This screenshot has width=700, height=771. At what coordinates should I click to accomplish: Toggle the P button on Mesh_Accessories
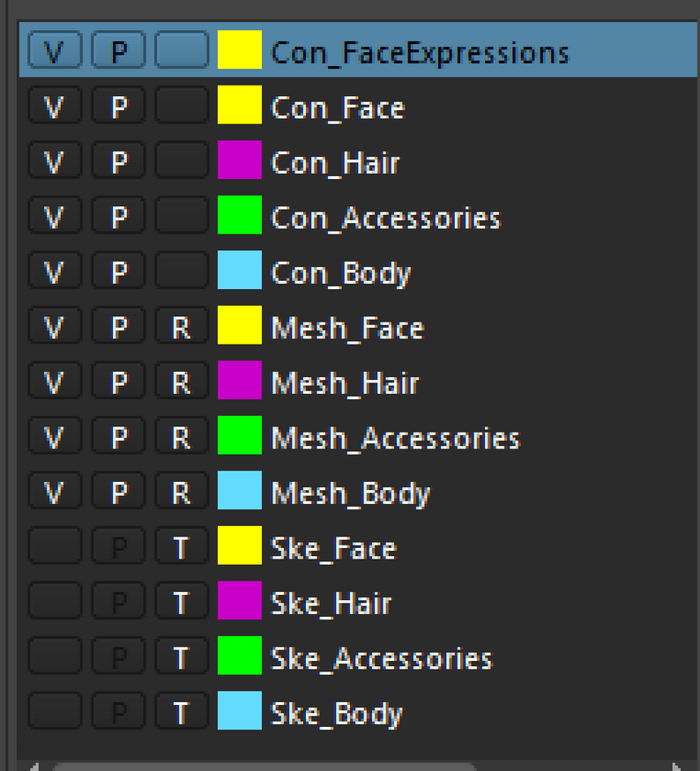(118, 436)
